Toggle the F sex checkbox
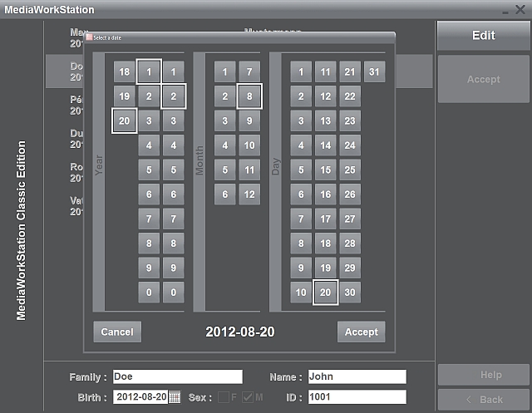This screenshot has height=413, width=532. point(224,397)
